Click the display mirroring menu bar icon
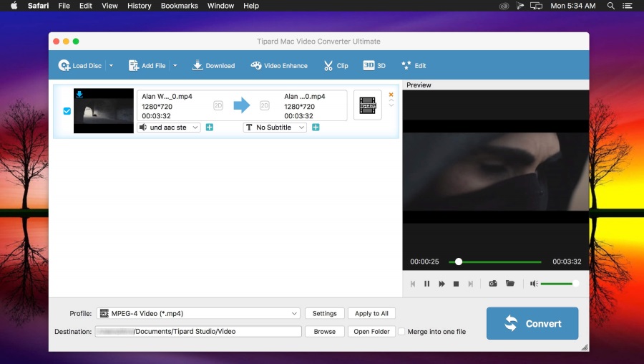This screenshot has height=364, width=644. [x=536, y=6]
